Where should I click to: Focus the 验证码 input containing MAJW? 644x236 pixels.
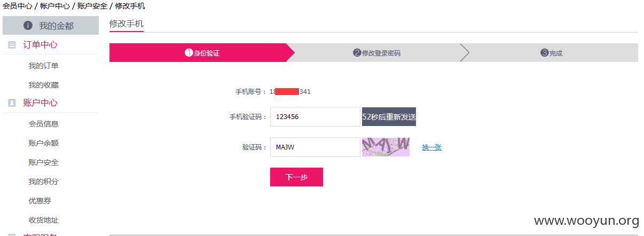coord(315,147)
